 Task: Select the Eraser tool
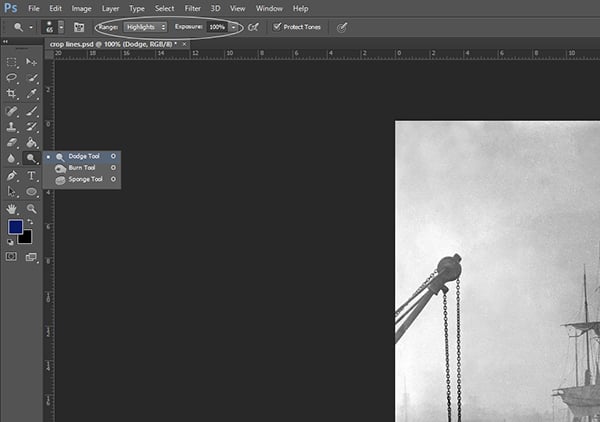(11, 143)
